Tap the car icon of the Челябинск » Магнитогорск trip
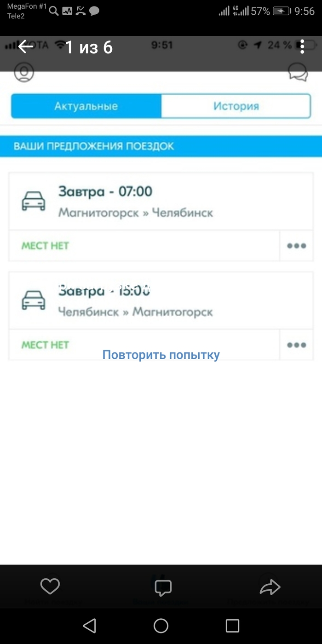This screenshot has width=322, height=644. [34, 300]
